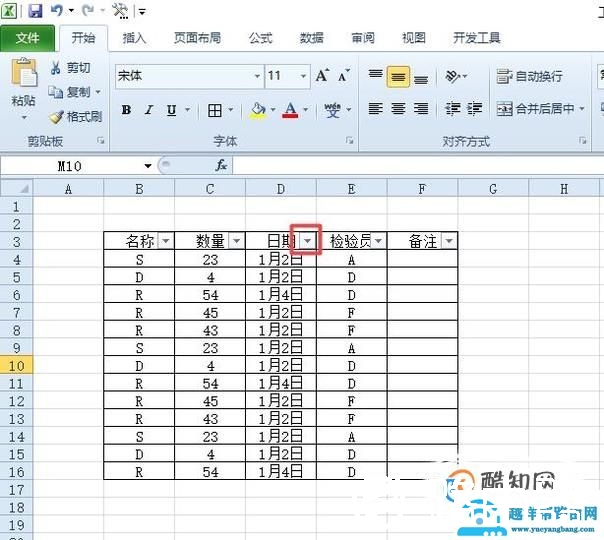The width and height of the screenshot is (604, 540).
Task: Click the Cut scissors icon
Action: 56,68
